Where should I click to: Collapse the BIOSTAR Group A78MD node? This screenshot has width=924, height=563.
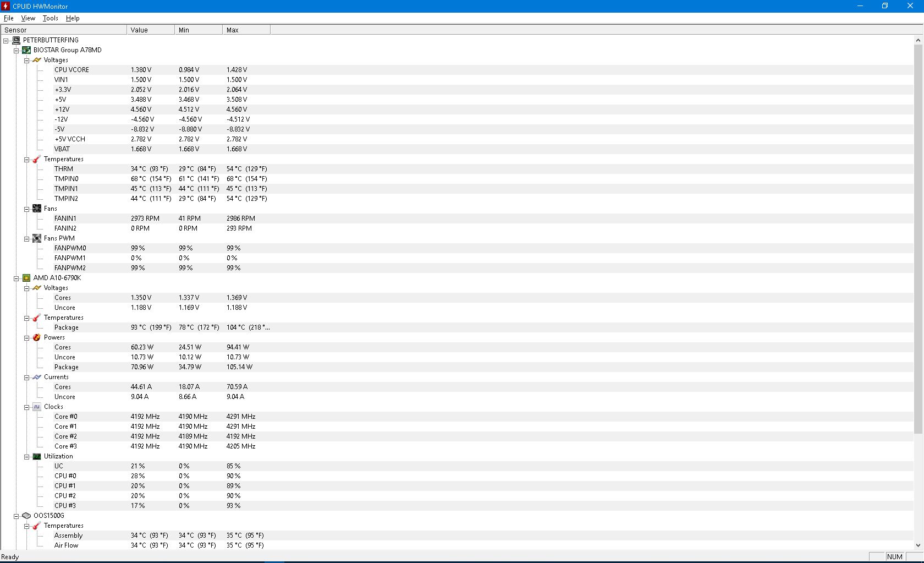pos(16,51)
